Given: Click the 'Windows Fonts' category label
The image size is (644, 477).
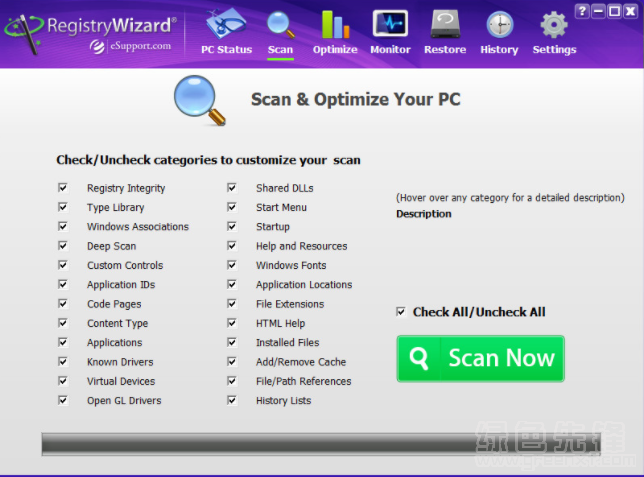Looking at the screenshot, I should (291, 265).
